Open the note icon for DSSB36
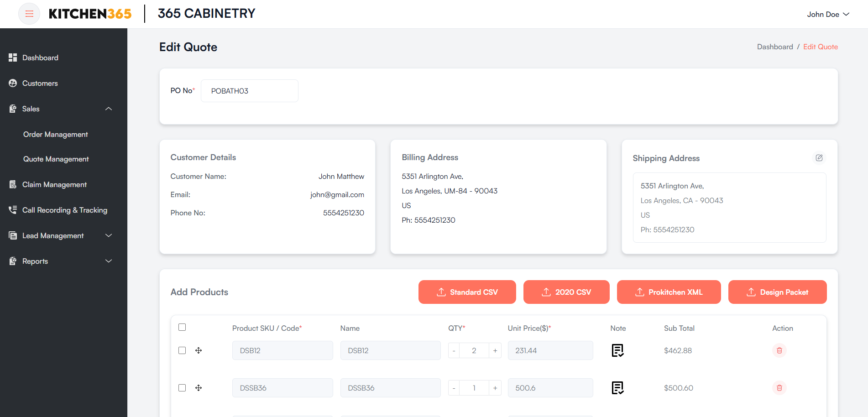 (x=617, y=388)
